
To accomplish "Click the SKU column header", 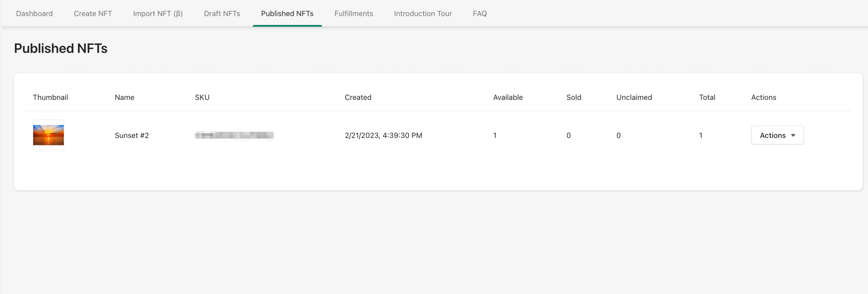I will coord(202,97).
